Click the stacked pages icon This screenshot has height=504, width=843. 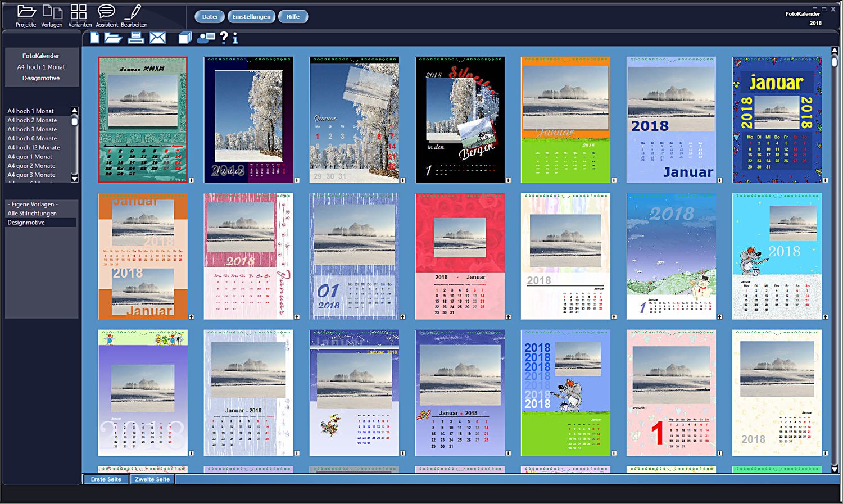pyautogui.click(x=185, y=38)
